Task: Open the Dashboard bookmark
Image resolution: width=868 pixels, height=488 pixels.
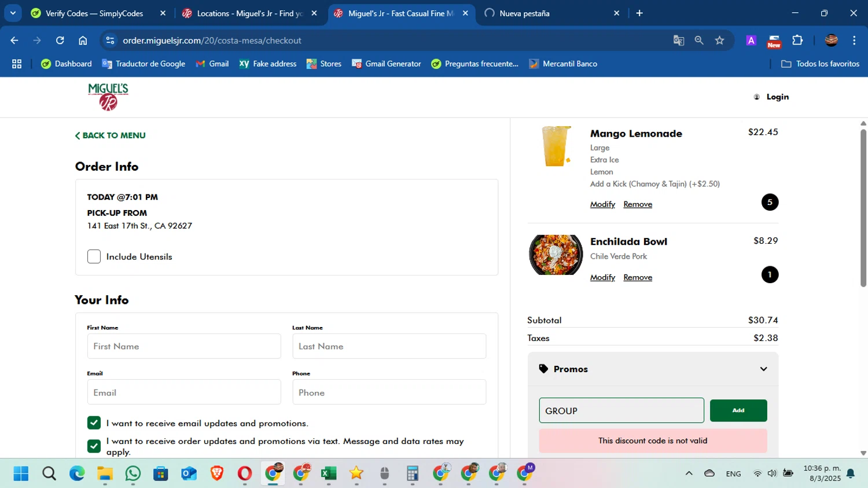Action: tap(67, 64)
